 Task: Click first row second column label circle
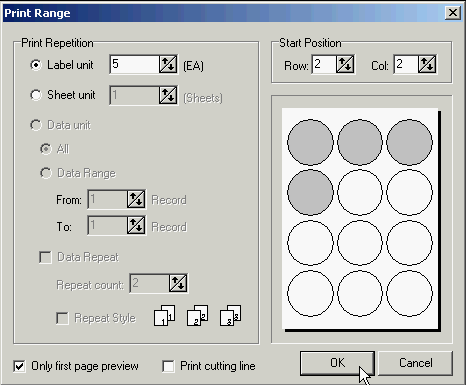click(x=360, y=142)
